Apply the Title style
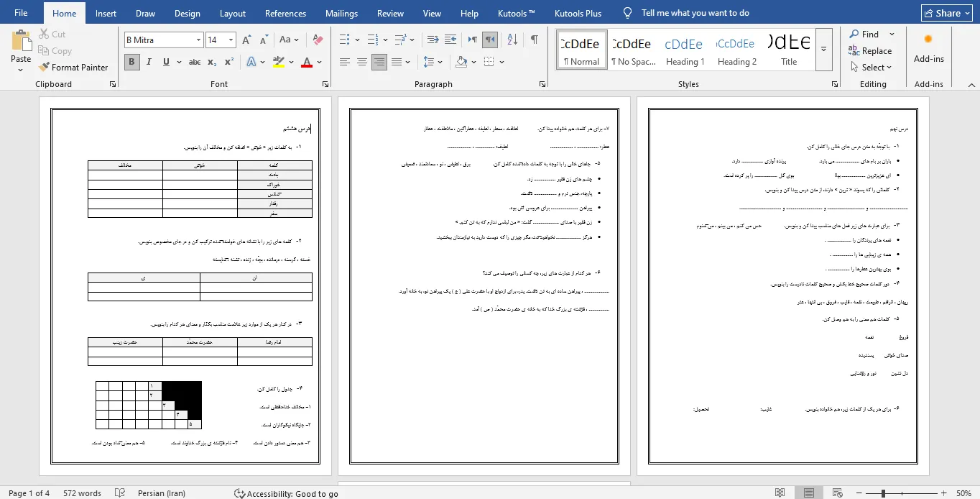This screenshot has width=980, height=499. (789, 49)
